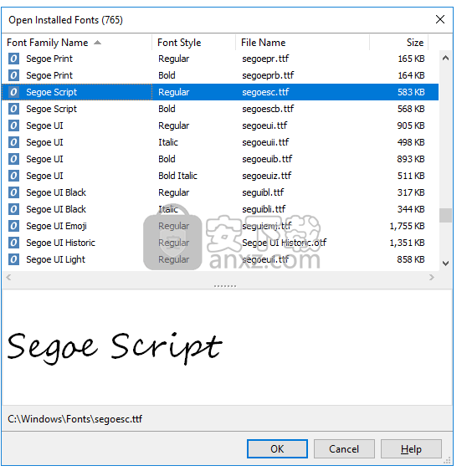Image resolution: width=467 pixels, height=476 pixels.
Task: Click the 511 KB size cell
Action: point(411,176)
